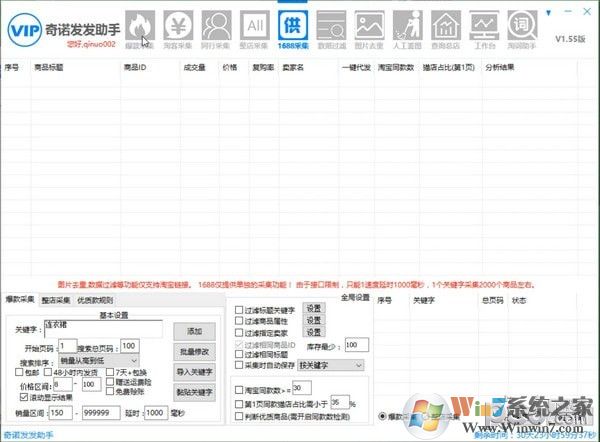Open 设置 for 过滤标题关键字
600x442 pixels.
point(314,308)
